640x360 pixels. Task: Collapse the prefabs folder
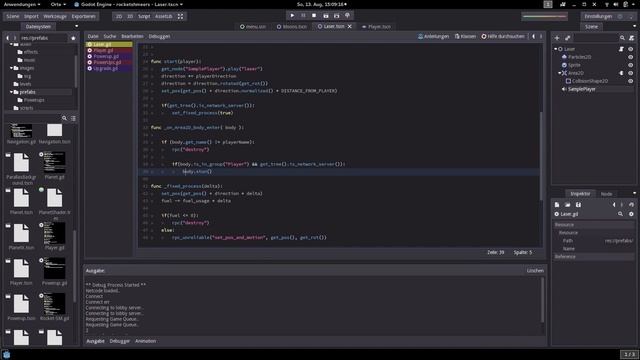point(11,92)
